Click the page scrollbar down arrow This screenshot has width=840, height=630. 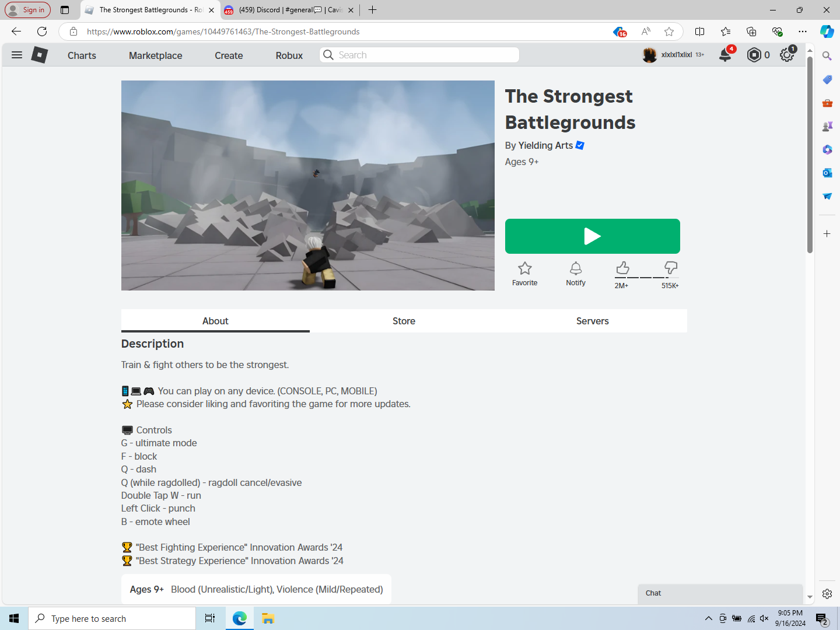(810, 597)
